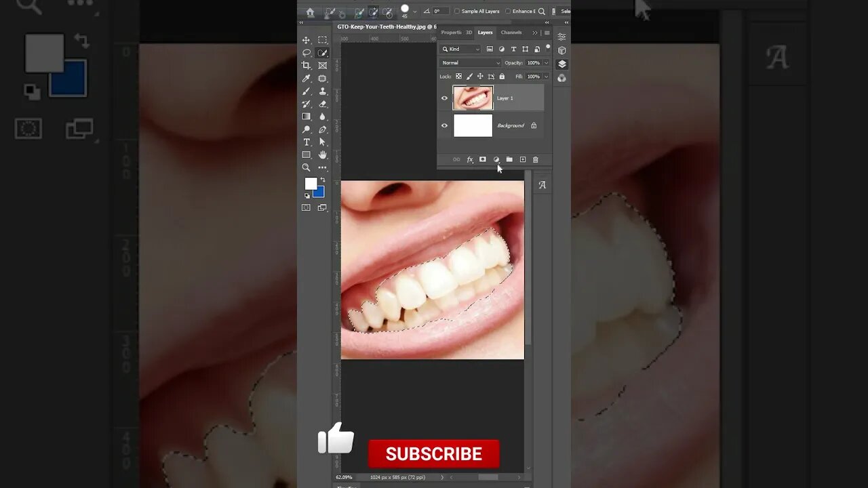Toggle Lock transparent pixels
The width and height of the screenshot is (868, 488).
point(458,77)
